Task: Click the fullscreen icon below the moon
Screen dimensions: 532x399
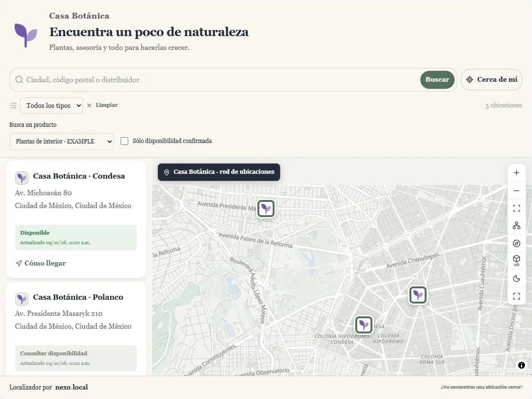Action: tap(516, 296)
